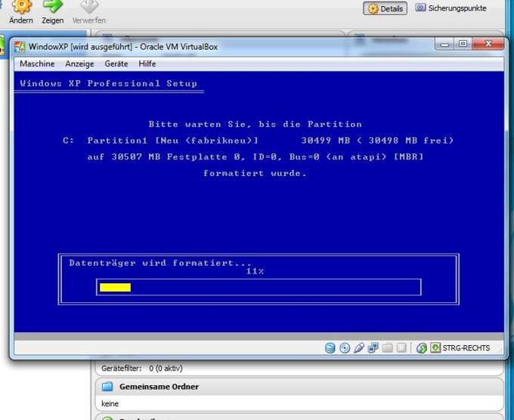Close the WindowXP VirtualBox window

(488, 44)
